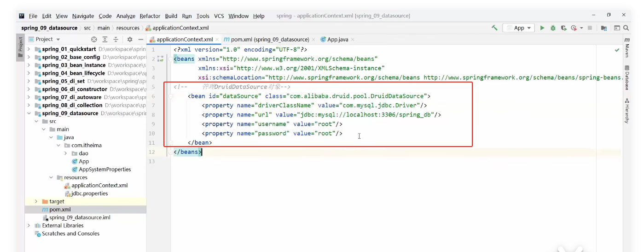
Task: Expand the target folder
Action: pos(36,201)
